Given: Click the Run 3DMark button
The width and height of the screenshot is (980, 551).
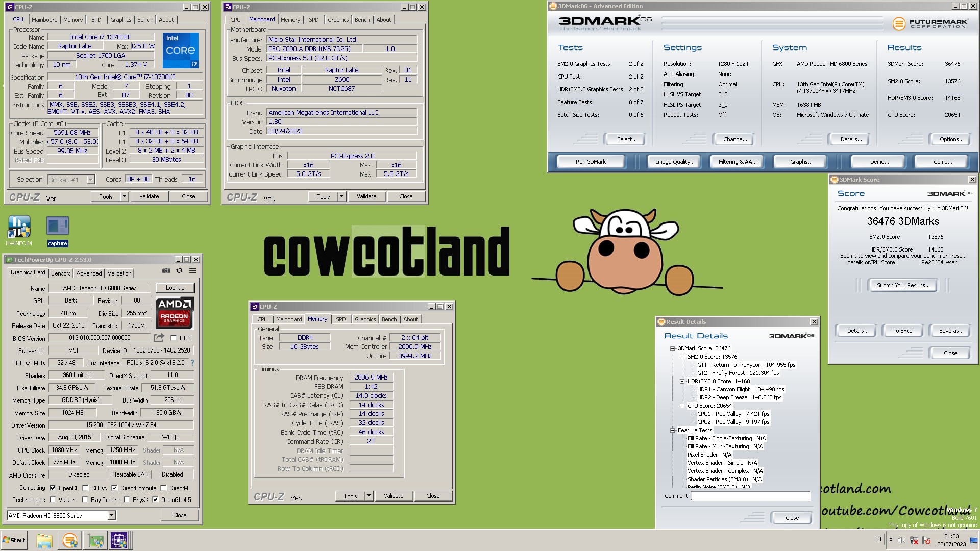Looking at the screenshot, I should [x=591, y=162].
